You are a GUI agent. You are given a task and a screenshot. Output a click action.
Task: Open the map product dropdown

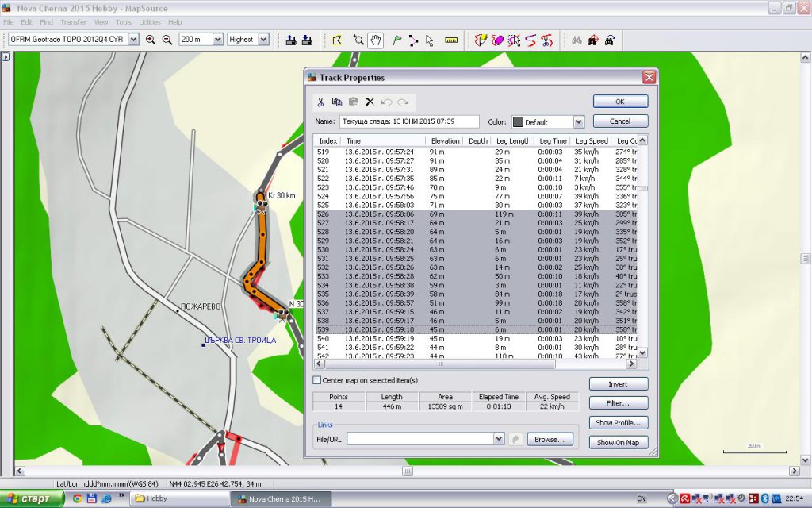[x=131, y=40]
